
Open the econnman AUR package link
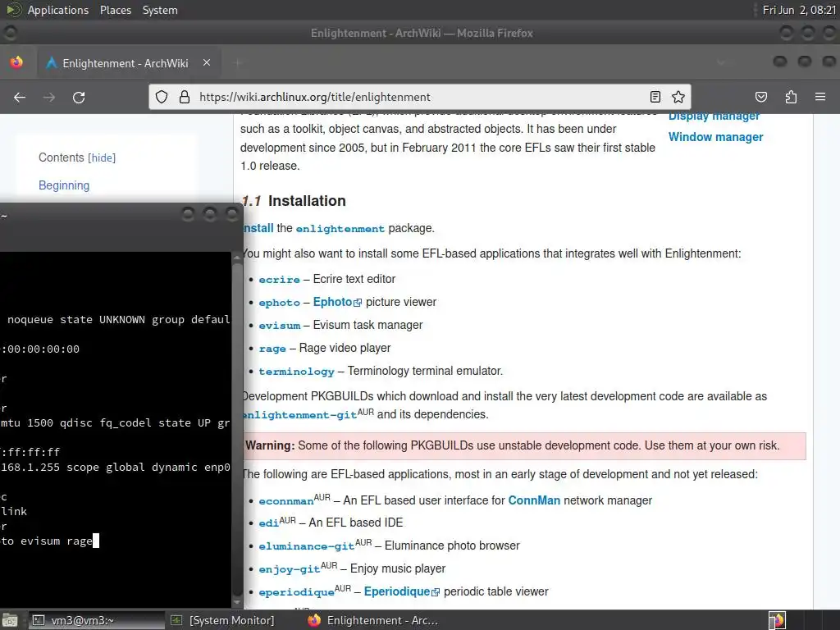[286, 501]
